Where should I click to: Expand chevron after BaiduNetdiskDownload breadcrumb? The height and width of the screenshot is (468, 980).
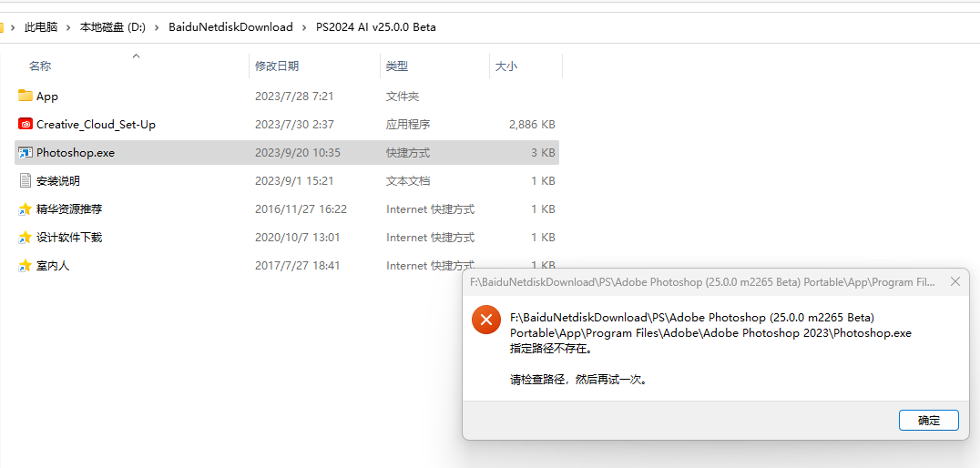[x=304, y=27]
